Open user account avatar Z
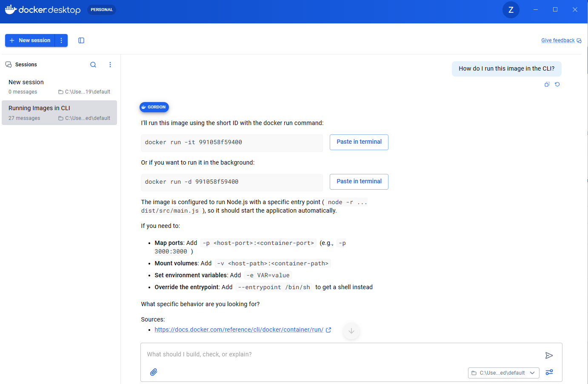588x384 pixels. tap(511, 10)
